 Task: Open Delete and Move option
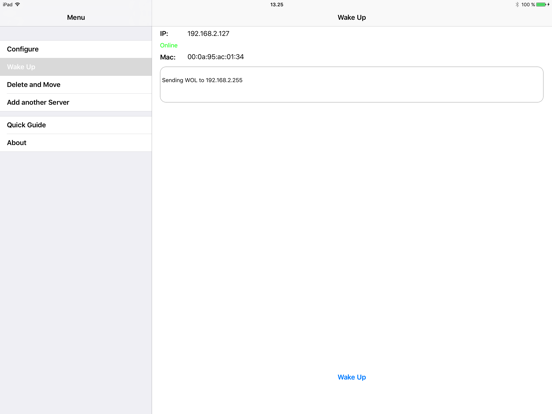click(x=76, y=84)
